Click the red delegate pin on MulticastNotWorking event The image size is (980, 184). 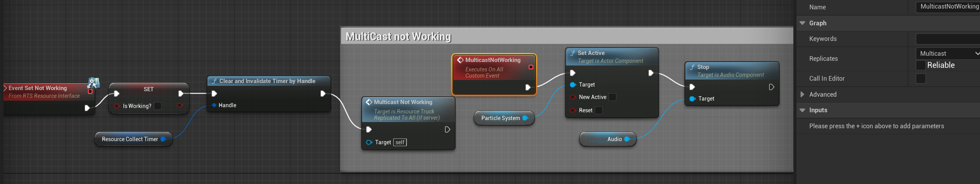click(531, 67)
